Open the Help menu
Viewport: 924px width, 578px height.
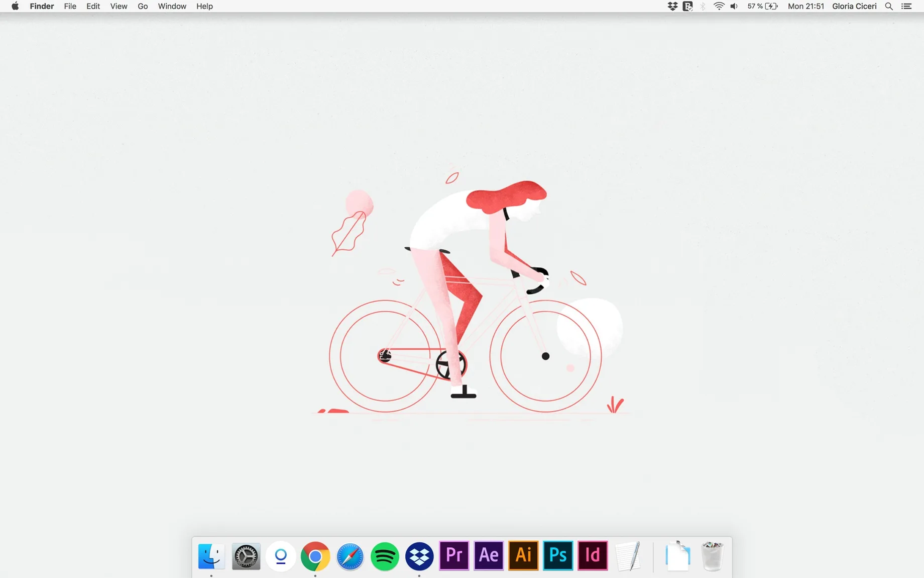click(204, 6)
